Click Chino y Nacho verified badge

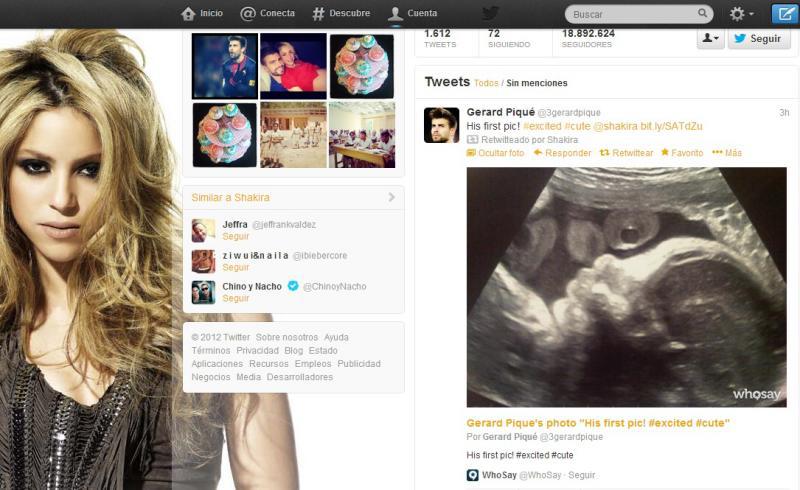coord(293,286)
